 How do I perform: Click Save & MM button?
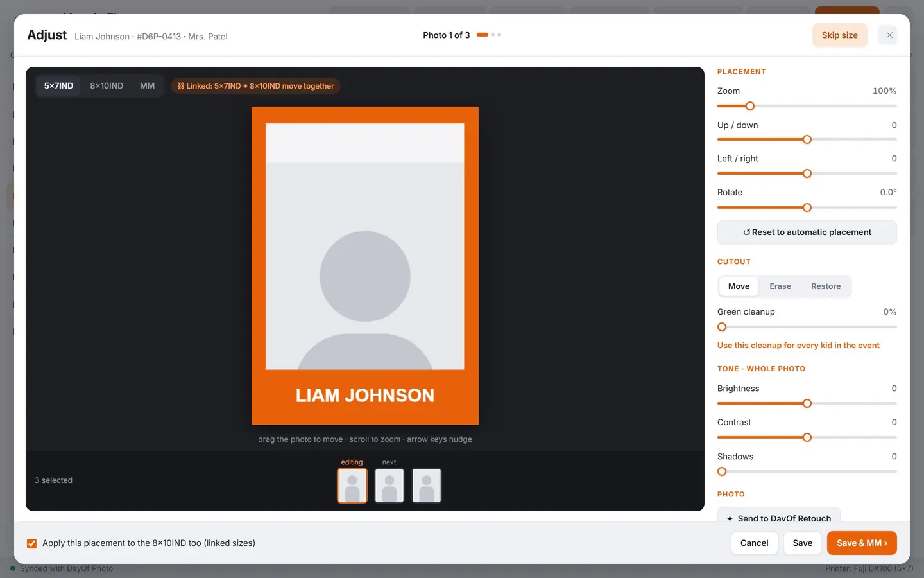(x=862, y=543)
